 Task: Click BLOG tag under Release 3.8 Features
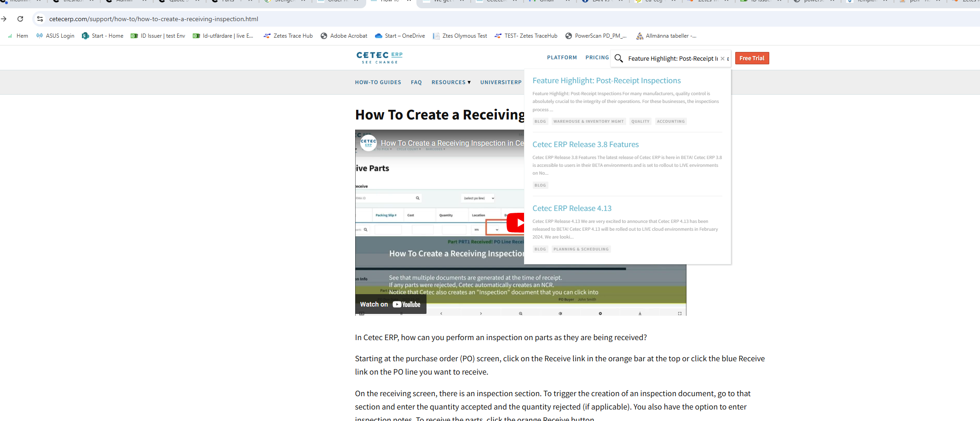pyautogui.click(x=540, y=185)
